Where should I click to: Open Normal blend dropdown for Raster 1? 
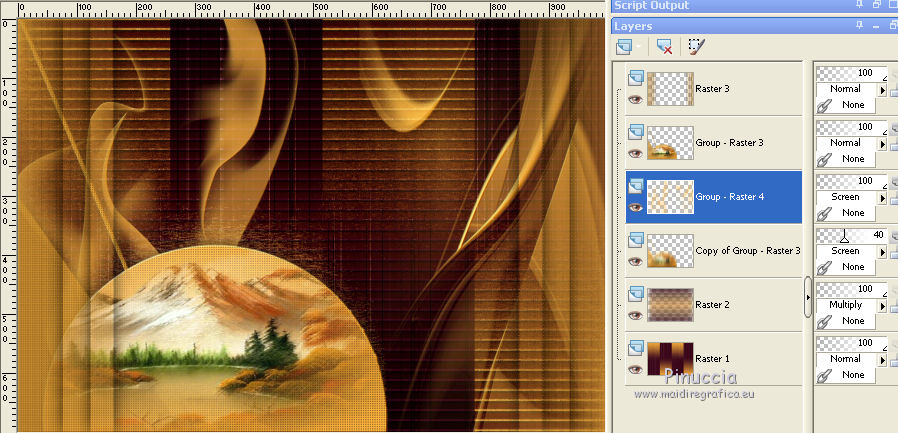[x=883, y=360]
